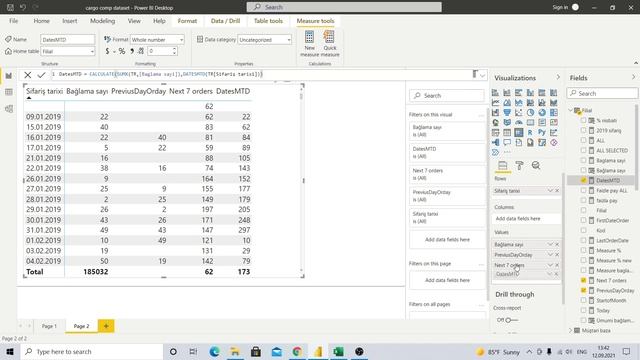This screenshot has height=360, width=640.
Task: Open the Fields well tab in Visualizations
Action: coord(502,165)
